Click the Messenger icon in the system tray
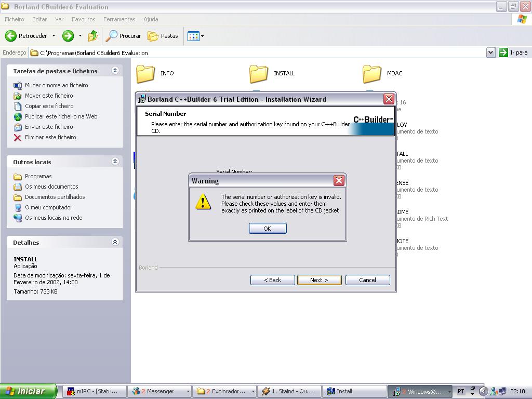Screen dimensions: 532x399 click(x=494, y=392)
